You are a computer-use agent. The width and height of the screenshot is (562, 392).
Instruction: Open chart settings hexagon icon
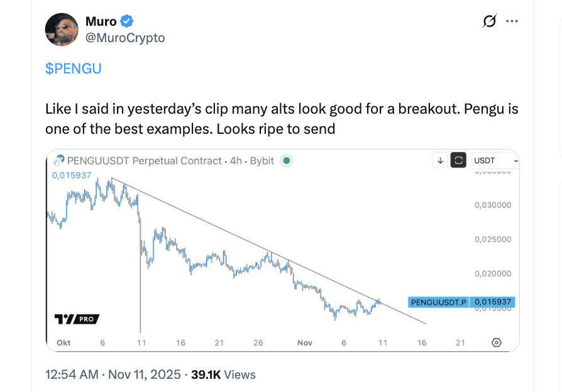[497, 342]
